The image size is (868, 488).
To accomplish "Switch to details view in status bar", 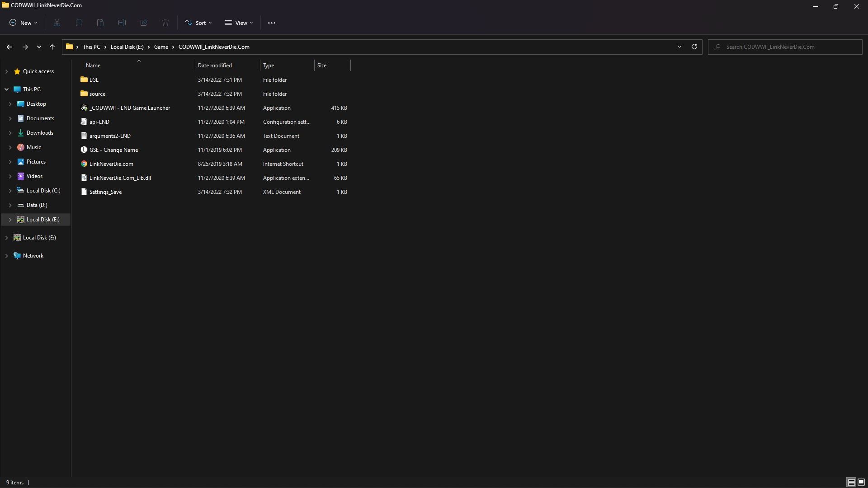I will coord(851,483).
